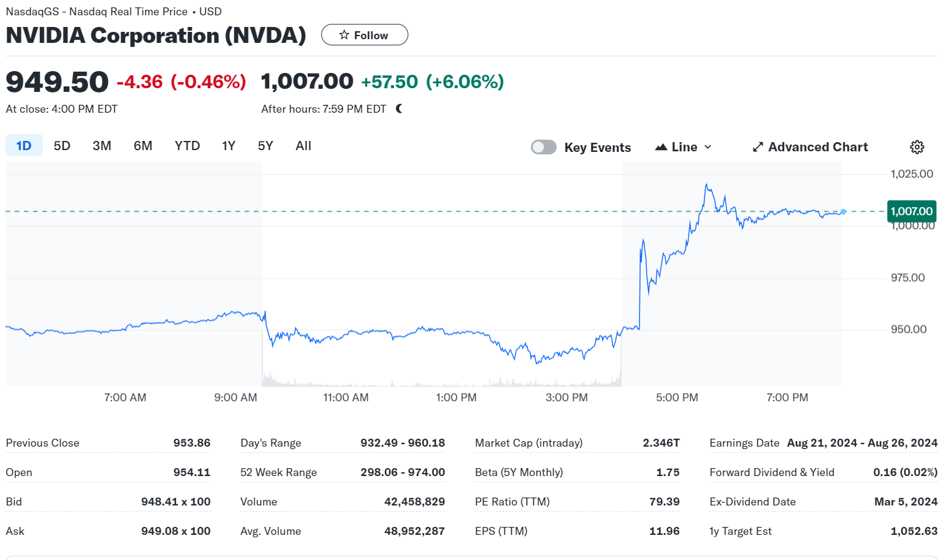Click the Volume value 42,458,829
This screenshot has height=560, width=946.
414,502
